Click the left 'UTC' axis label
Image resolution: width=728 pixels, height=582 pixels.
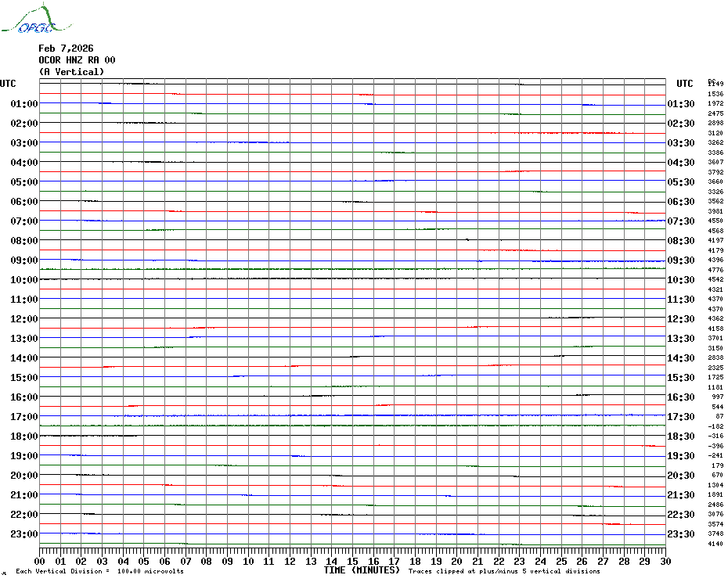(x=8, y=84)
